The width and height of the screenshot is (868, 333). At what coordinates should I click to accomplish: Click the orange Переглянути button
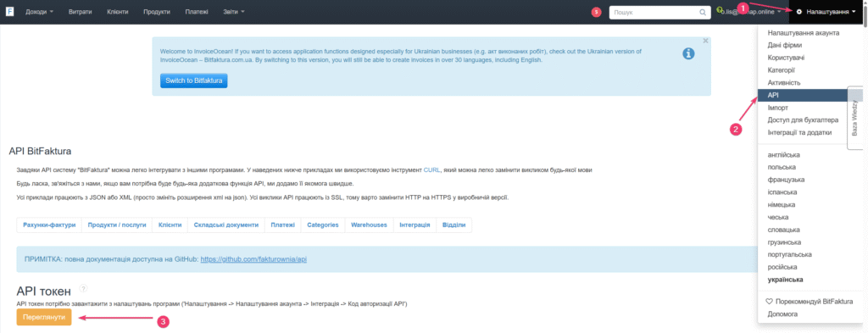(44, 318)
